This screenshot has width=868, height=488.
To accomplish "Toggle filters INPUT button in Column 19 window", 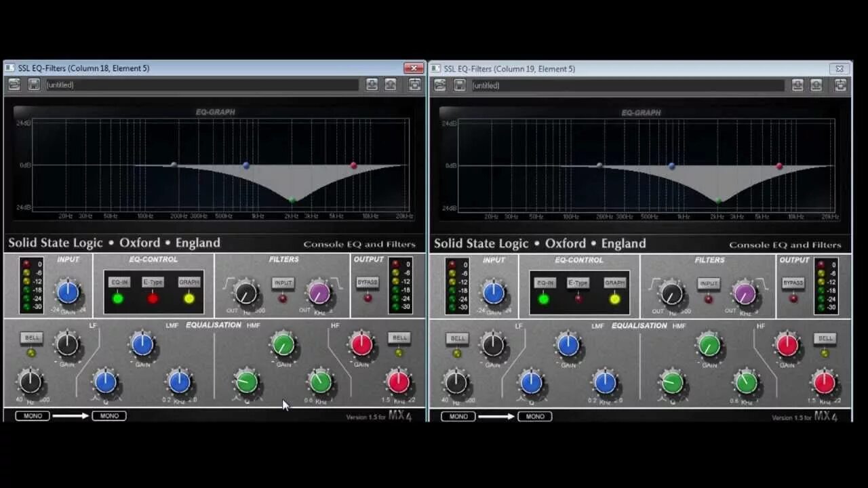I will [709, 283].
